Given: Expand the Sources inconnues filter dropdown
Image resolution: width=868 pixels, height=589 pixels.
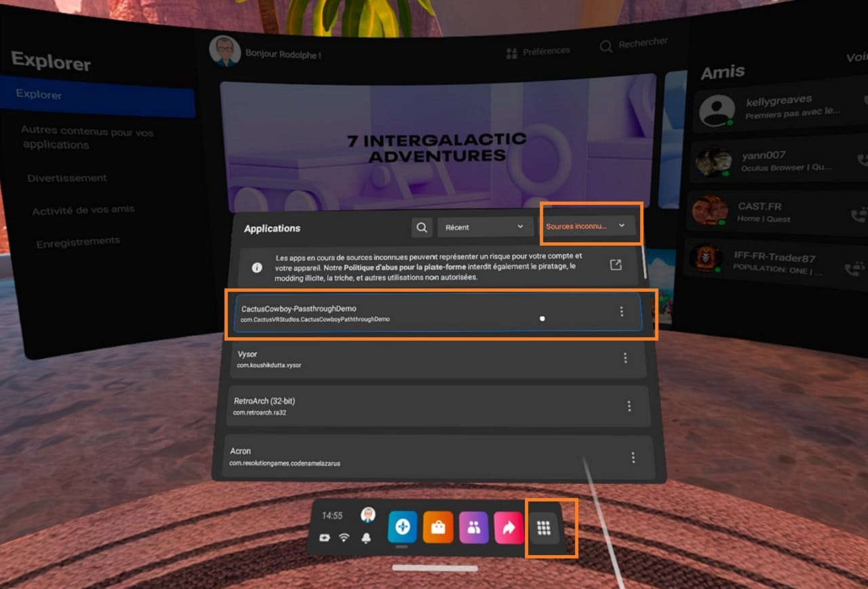Looking at the screenshot, I should 588,226.
